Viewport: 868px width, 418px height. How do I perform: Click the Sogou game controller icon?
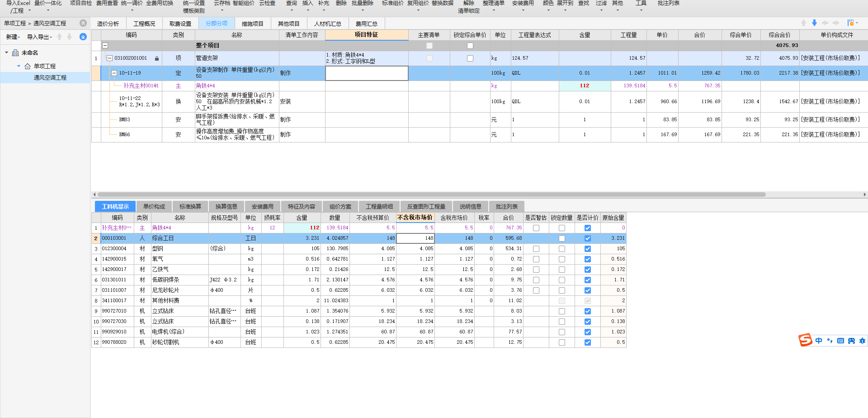click(x=851, y=341)
